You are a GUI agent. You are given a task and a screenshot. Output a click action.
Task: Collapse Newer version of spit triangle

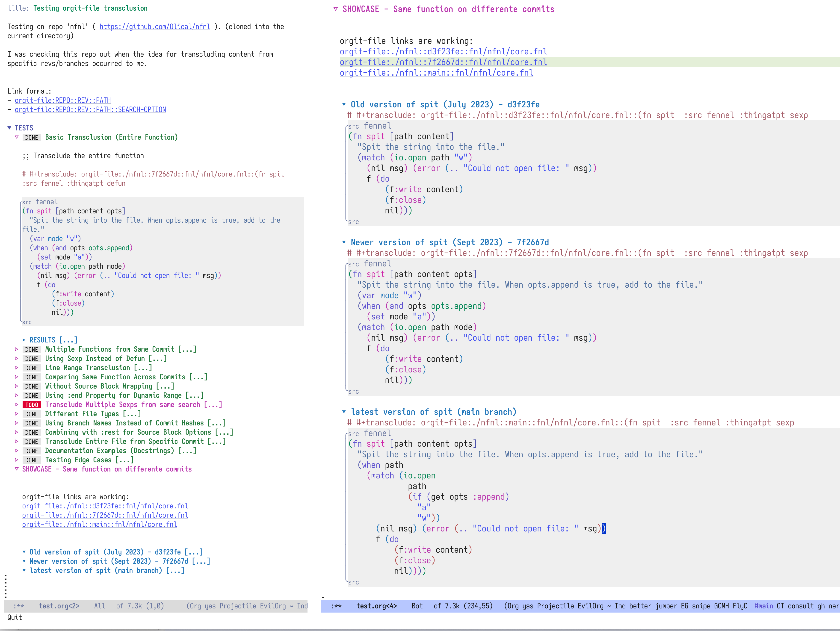pyautogui.click(x=344, y=242)
